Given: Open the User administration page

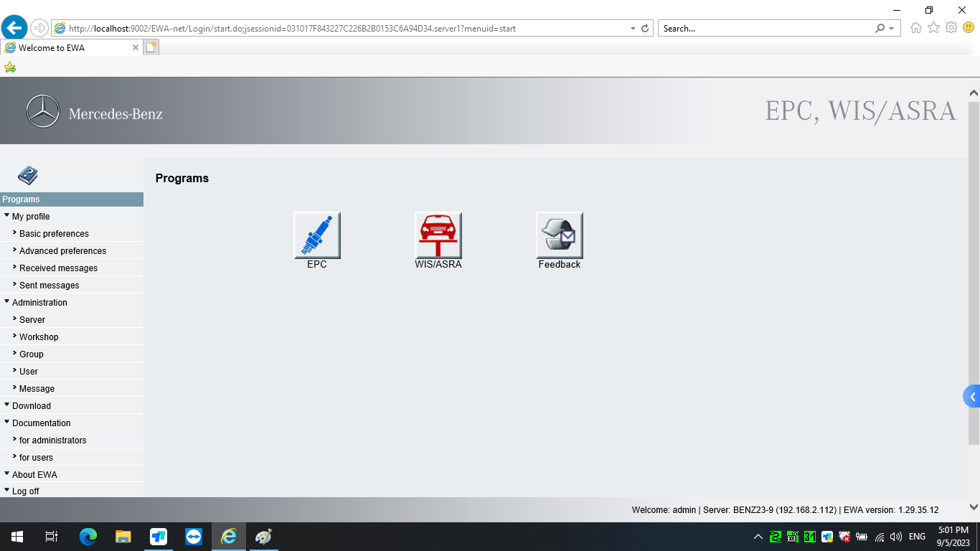Looking at the screenshot, I should (x=29, y=372).
